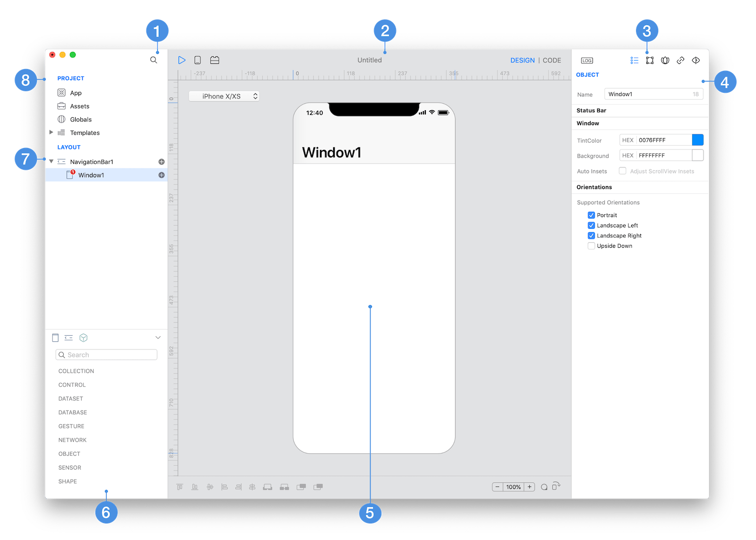Select the navigation bar library icon

(x=69, y=338)
